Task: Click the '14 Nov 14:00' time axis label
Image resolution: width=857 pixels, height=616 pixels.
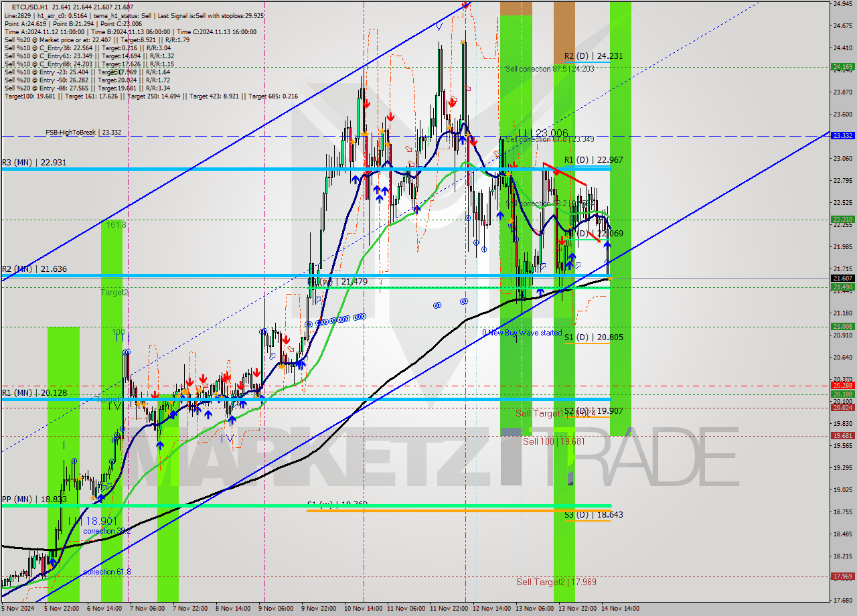Action: click(621, 609)
